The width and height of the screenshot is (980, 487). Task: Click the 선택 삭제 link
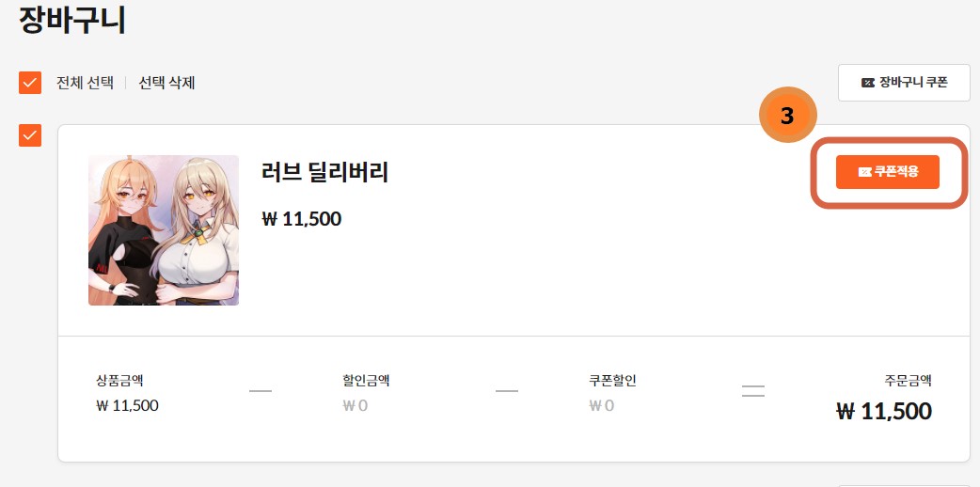click(166, 83)
